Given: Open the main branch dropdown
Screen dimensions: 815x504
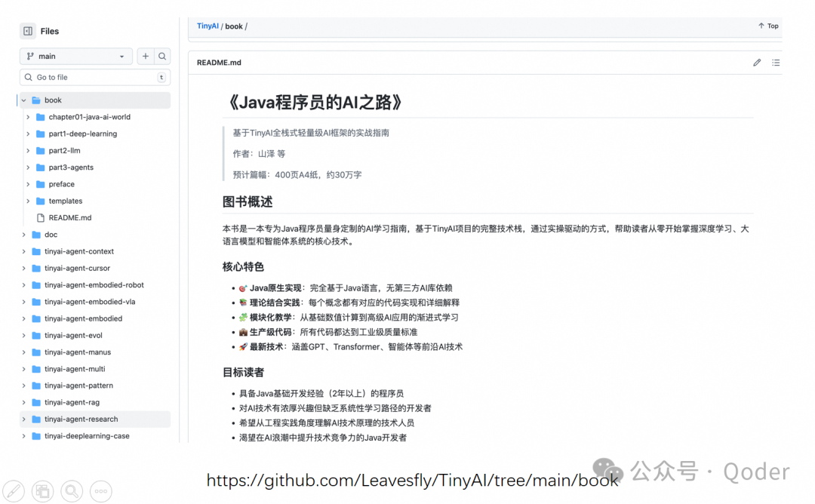Looking at the screenshot, I should [x=76, y=56].
